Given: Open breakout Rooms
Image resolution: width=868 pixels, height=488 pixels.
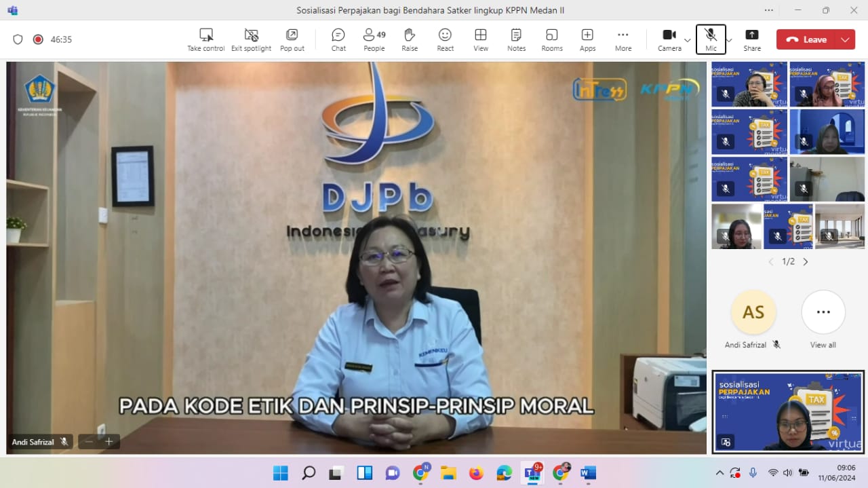Looking at the screenshot, I should tap(552, 39).
